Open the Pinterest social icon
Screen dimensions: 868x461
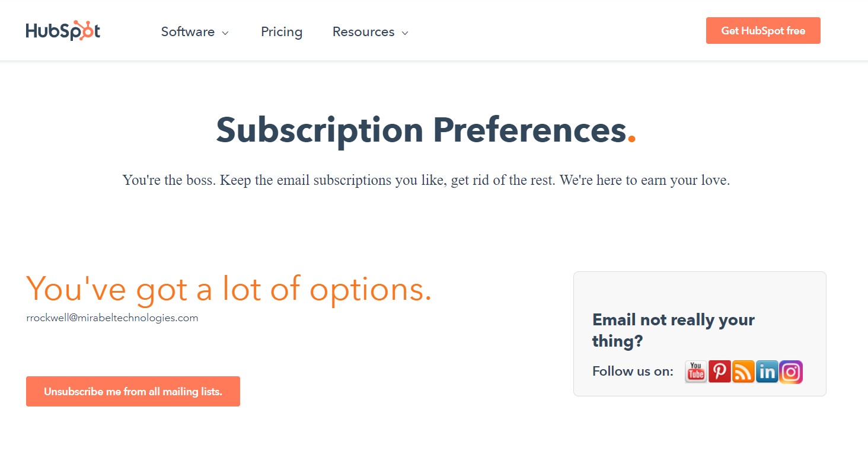click(x=720, y=372)
